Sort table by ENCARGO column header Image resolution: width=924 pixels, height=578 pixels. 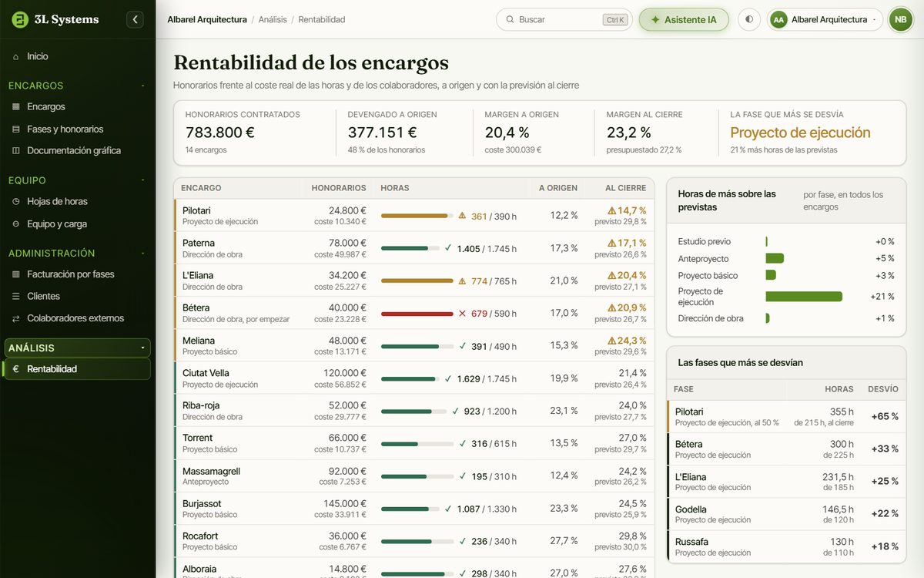coord(201,188)
